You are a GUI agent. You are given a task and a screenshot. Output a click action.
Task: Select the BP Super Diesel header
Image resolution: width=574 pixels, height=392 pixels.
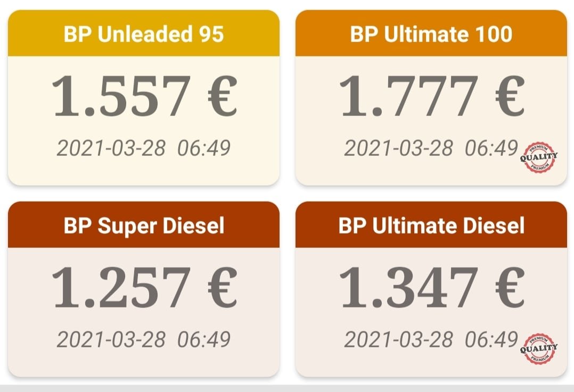pyautogui.click(x=144, y=225)
